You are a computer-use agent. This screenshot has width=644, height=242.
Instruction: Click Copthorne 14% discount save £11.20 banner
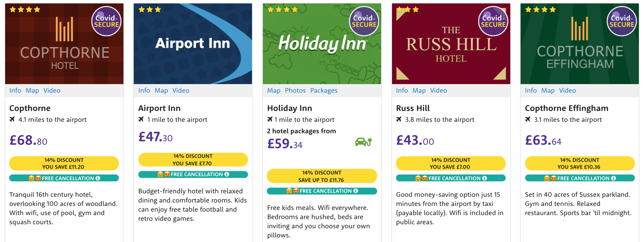[64, 163]
